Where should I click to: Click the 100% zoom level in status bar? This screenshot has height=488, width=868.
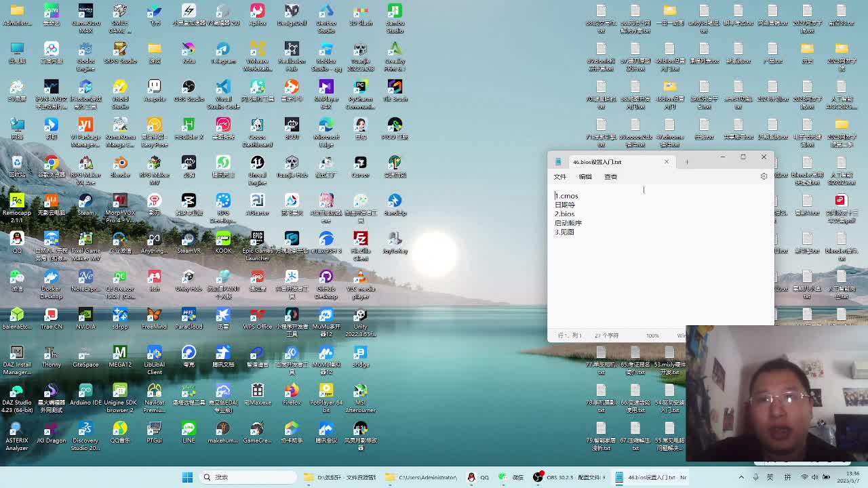coord(652,335)
